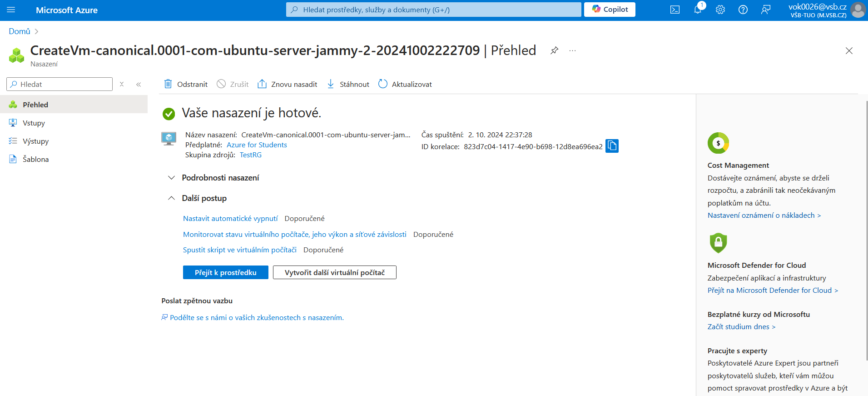This screenshot has width=868, height=396.
Task: Go to Domů breadcrumb
Action: pos(20,31)
